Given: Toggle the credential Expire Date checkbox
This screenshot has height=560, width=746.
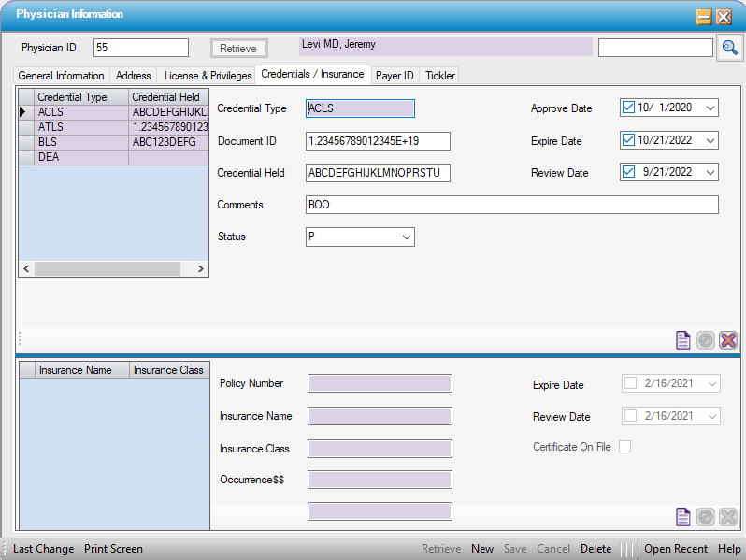Looking at the screenshot, I should (628, 140).
